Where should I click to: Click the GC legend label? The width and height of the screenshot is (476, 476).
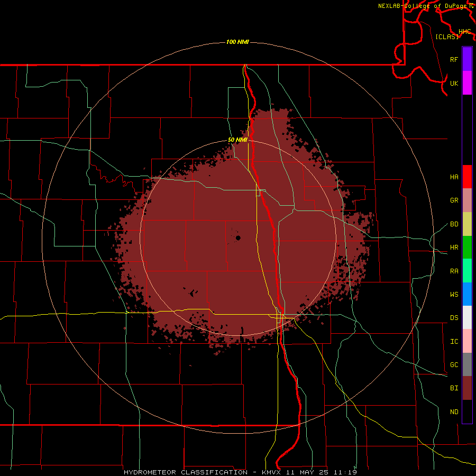coord(454,365)
